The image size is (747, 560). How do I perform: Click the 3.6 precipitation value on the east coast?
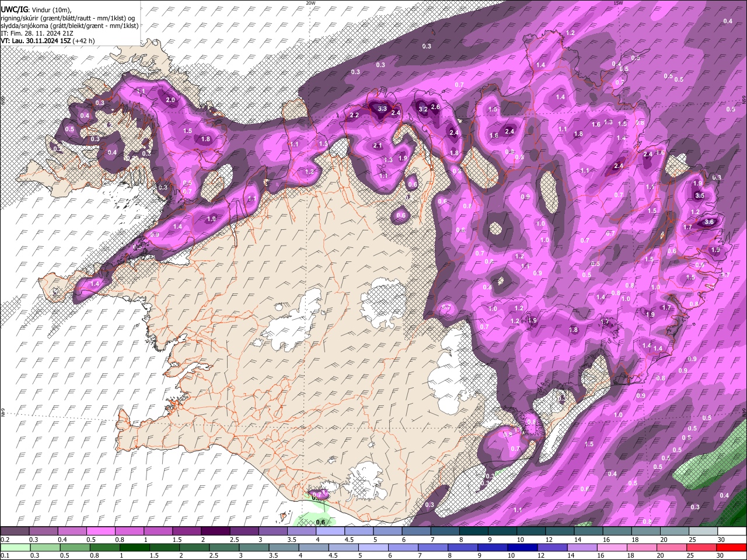point(709,222)
